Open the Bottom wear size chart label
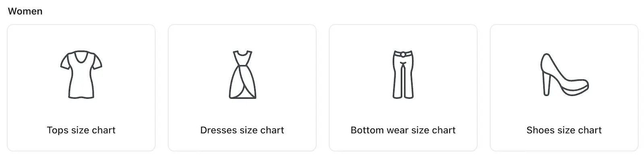644x159 pixels. 403,130
